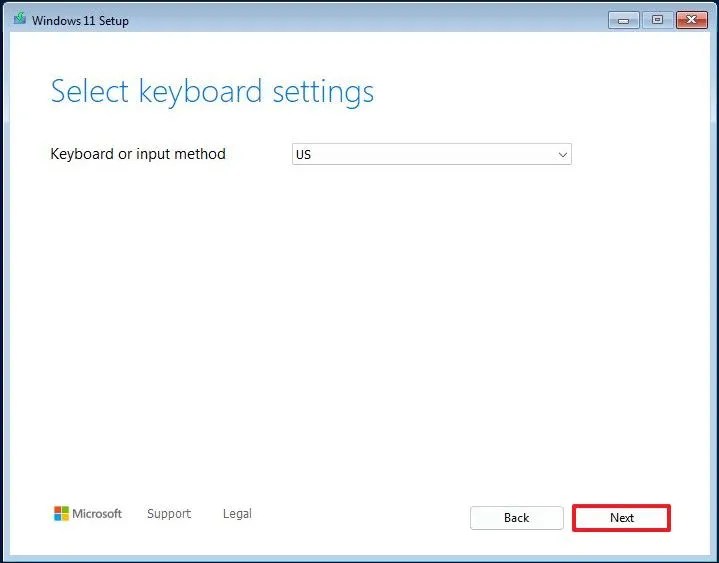Go back with the Back button
The height and width of the screenshot is (563, 719).
tap(517, 518)
